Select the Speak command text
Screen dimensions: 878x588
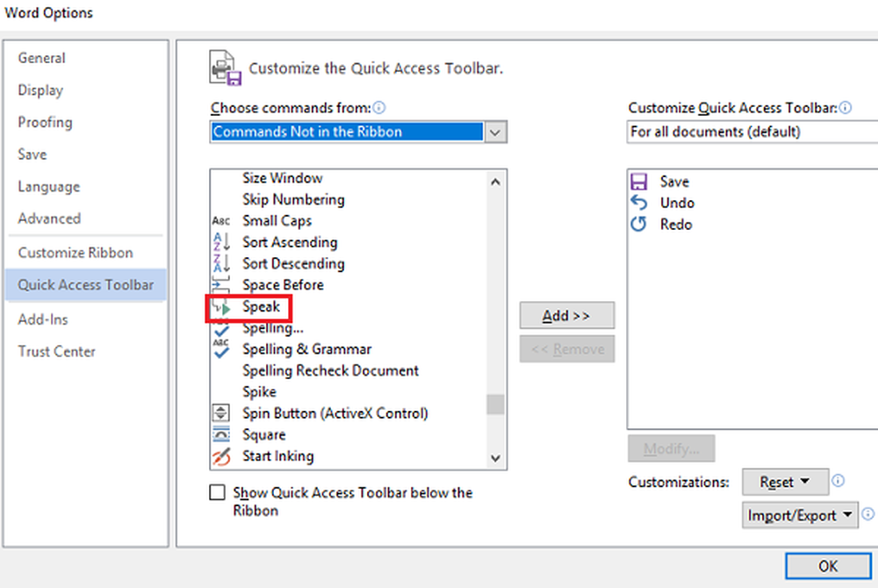point(261,306)
